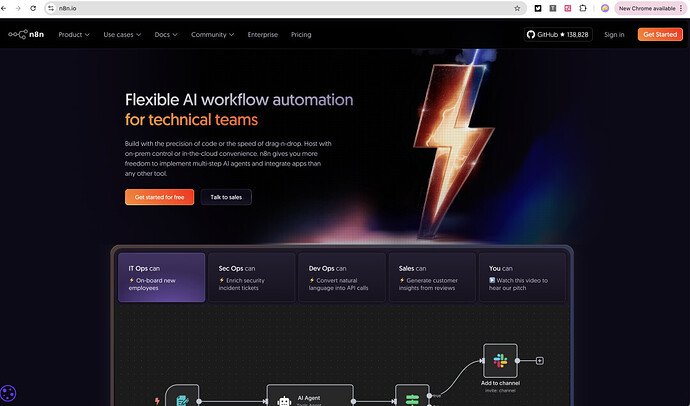
Task: Click the browser address bar showing n8n.io
Action: coord(280,7)
